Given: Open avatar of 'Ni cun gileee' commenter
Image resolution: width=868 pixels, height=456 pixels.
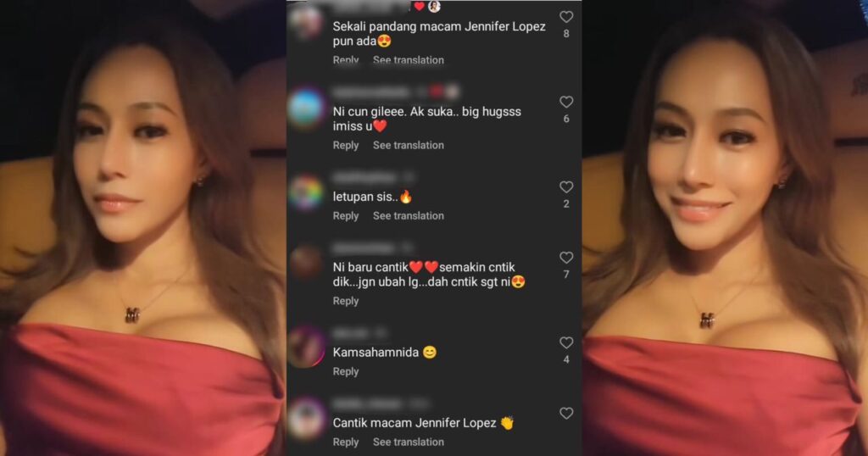Looking at the screenshot, I should (306, 108).
